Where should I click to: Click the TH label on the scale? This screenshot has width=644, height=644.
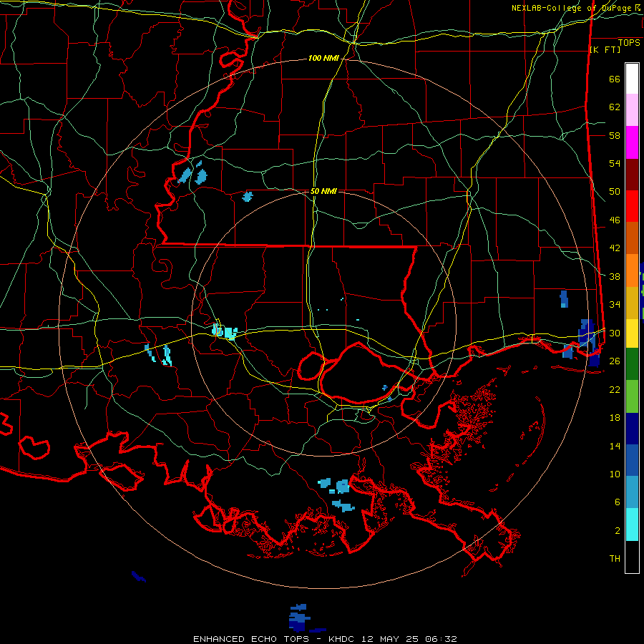tap(615, 559)
